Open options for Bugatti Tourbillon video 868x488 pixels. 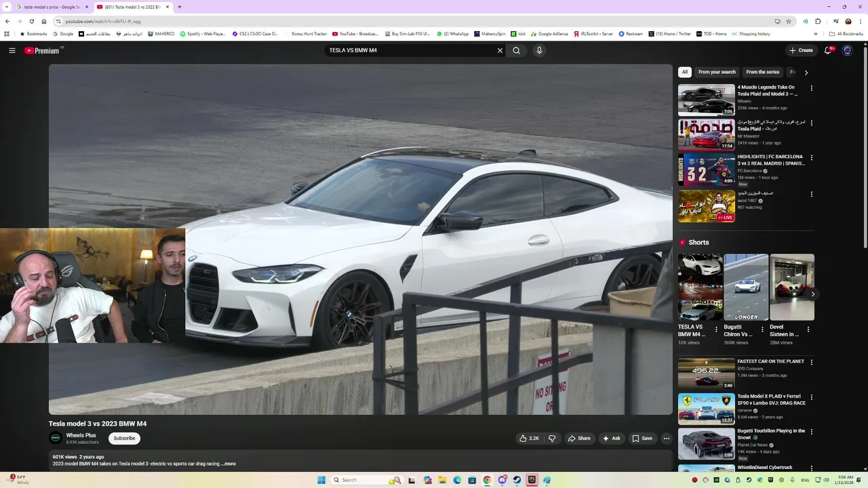pos(811,432)
